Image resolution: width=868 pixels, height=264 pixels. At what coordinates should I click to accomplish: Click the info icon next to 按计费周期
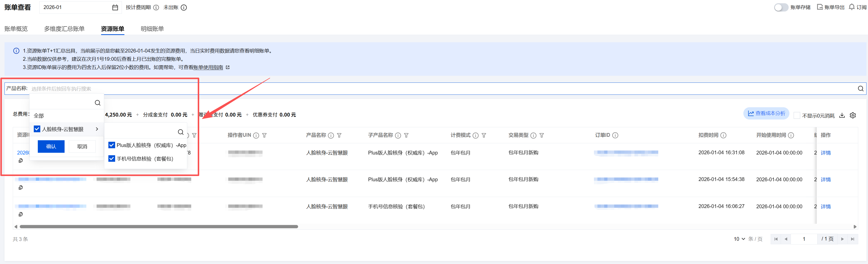tap(156, 7)
